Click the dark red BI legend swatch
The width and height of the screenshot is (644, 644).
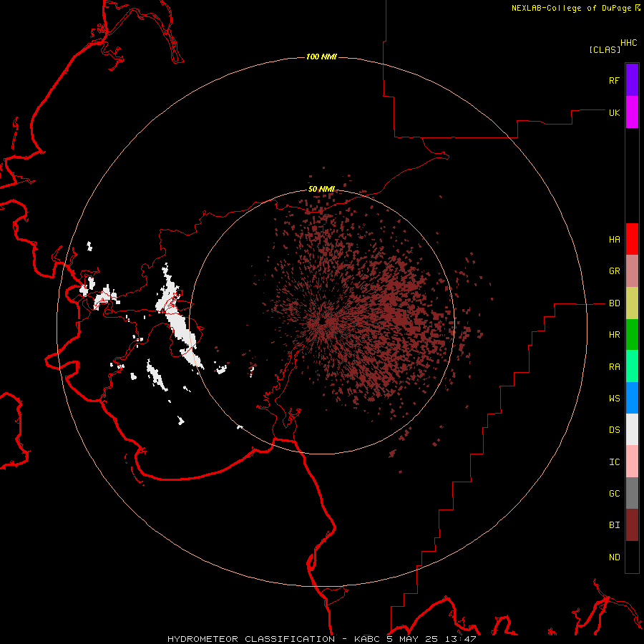point(632,525)
